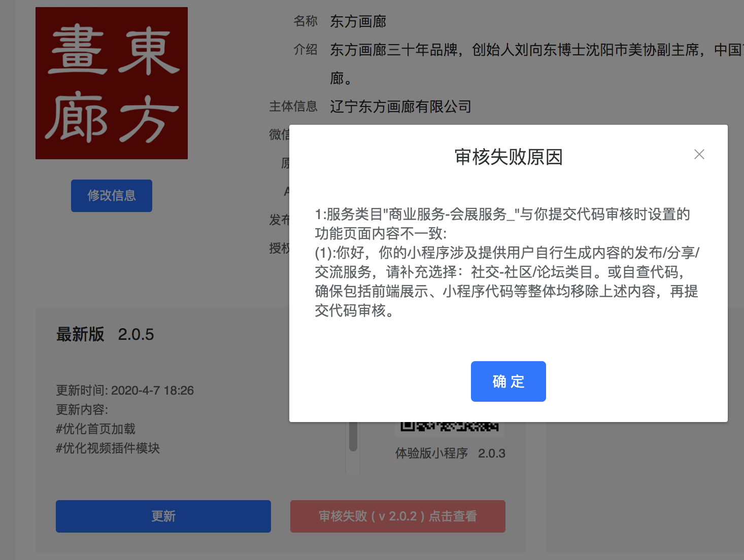Click the 更新 button for version 2.0.5
This screenshot has height=560, width=744.
coord(163,516)
